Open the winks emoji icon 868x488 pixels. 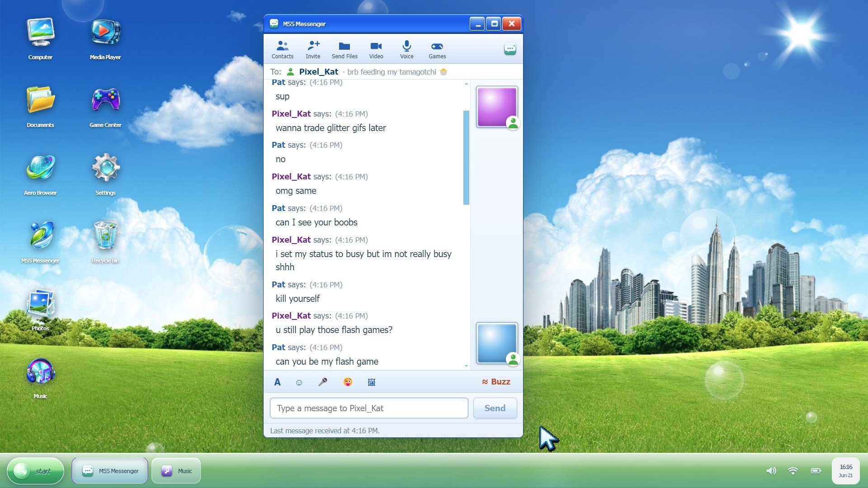coord(348,382)
